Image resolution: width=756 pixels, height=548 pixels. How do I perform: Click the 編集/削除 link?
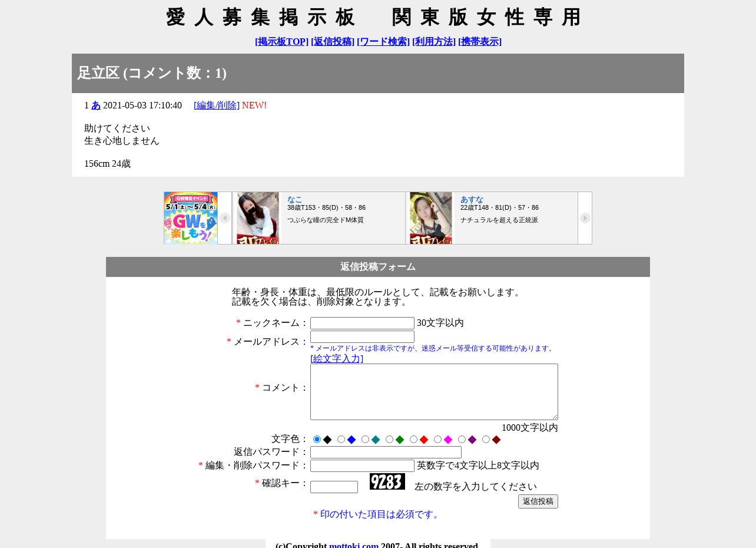(217, 105)
